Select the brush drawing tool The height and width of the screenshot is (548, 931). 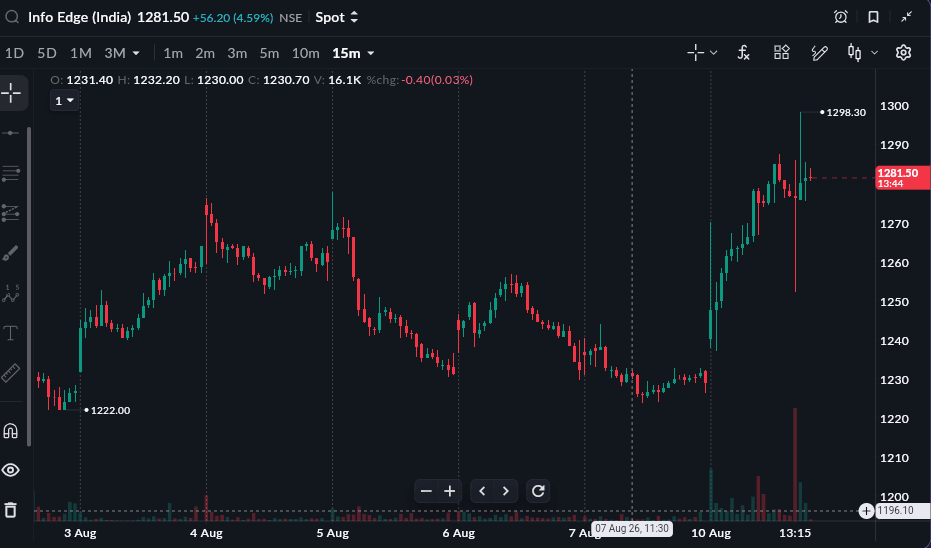click(11, 253)
